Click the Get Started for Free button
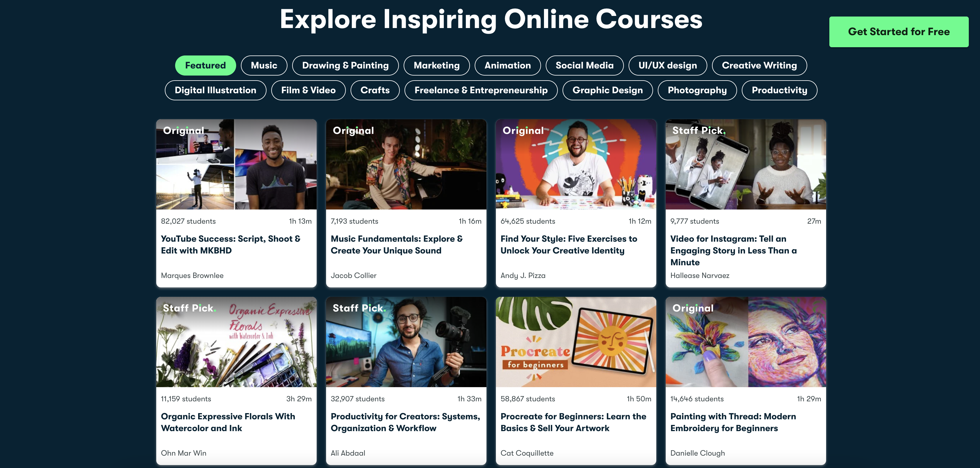 pos(899,32)
